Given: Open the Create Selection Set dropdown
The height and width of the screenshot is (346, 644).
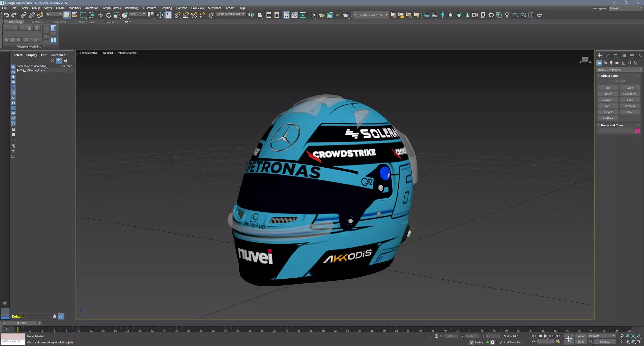Looking at the screenshot, I should (x=230, y=14).
